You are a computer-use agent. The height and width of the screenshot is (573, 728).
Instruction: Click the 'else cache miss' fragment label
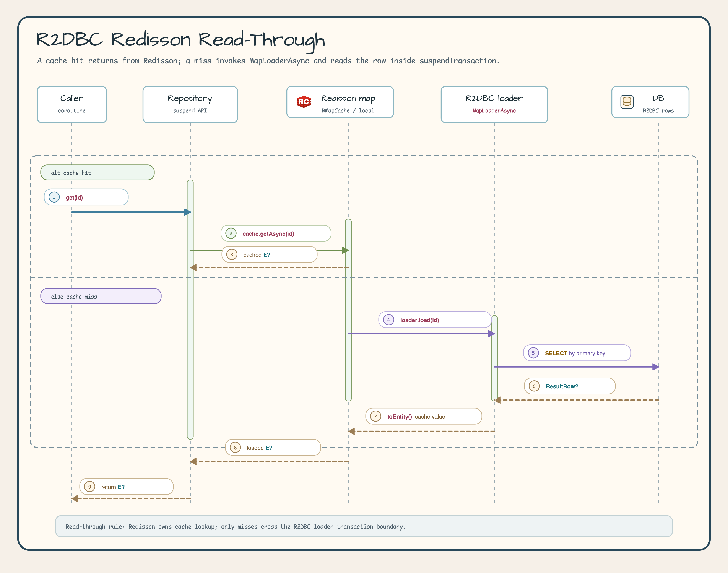point(101,296)
